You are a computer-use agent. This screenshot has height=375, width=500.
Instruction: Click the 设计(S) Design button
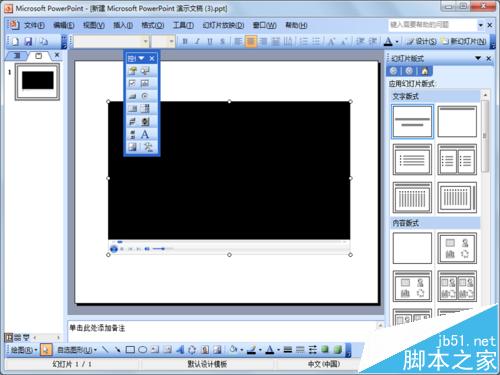tap(422, 42)
